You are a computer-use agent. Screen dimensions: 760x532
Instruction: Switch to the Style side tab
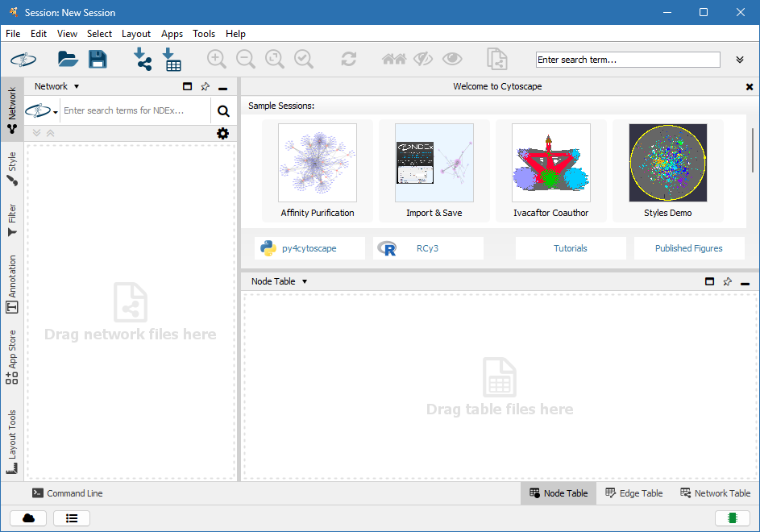(12, 168)
